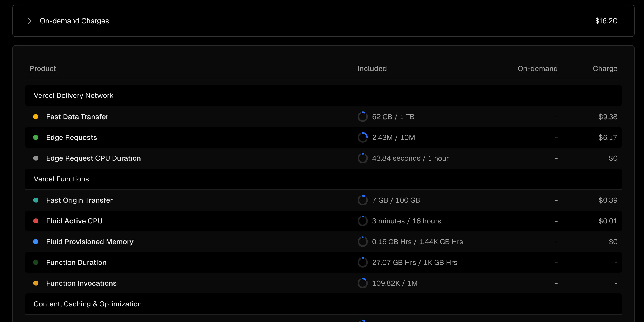Click the 43.84 seconds / 1 hour value
The image size is (644, 322).
(410, 158)
